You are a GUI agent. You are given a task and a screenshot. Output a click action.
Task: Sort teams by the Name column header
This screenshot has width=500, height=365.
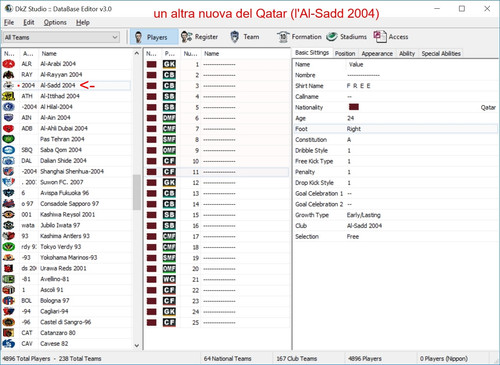click(49, 53)
